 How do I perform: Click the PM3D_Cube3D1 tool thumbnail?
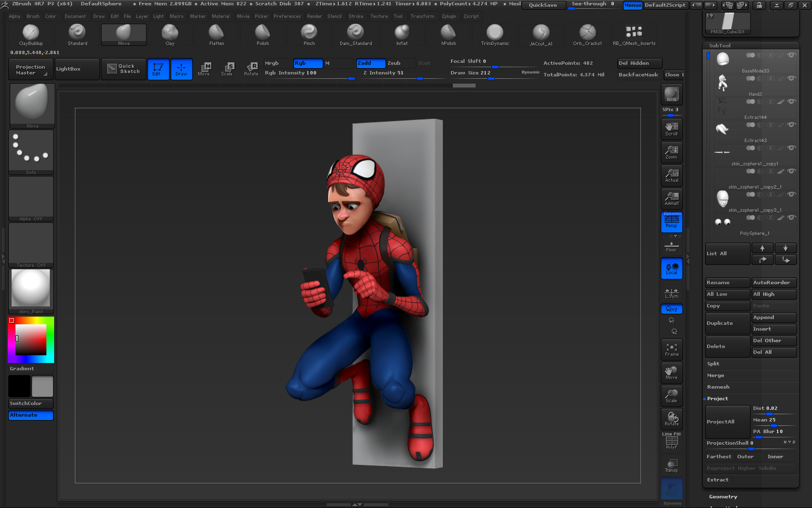tap(728, 23)
